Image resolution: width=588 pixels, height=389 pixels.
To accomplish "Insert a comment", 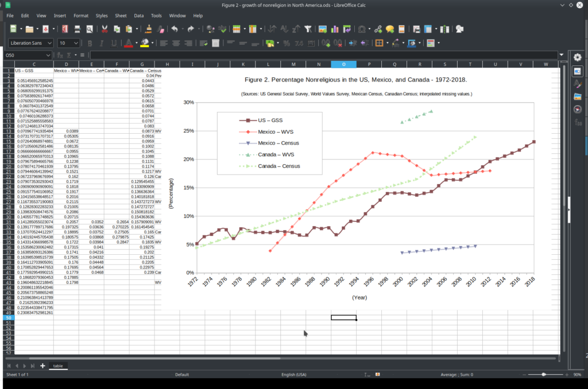I will pyautogui.click(x=390, y=29).
